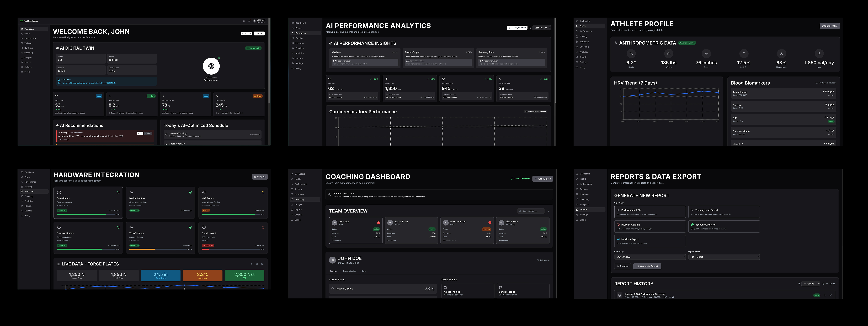868x326 pixels.
Task: Open the Export Format PDF Report dropdown
Action: click(x=724, y=257)
